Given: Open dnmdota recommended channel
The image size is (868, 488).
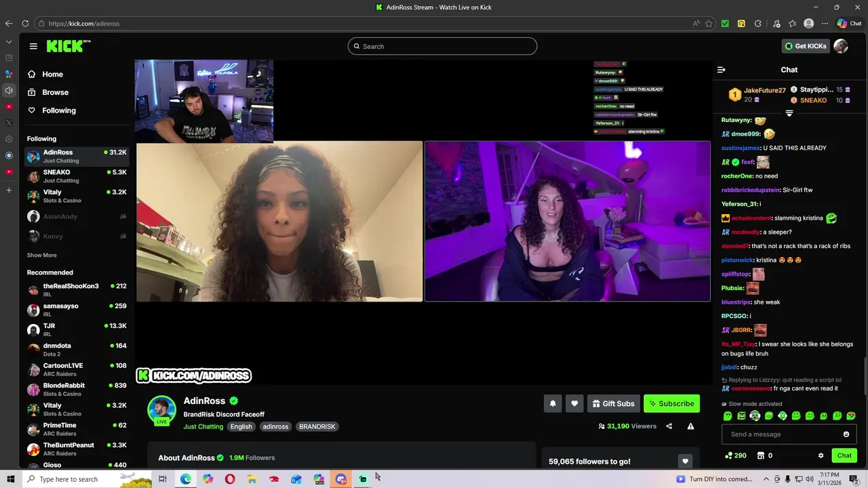Looking at the screenshot, I should [77, 349].
